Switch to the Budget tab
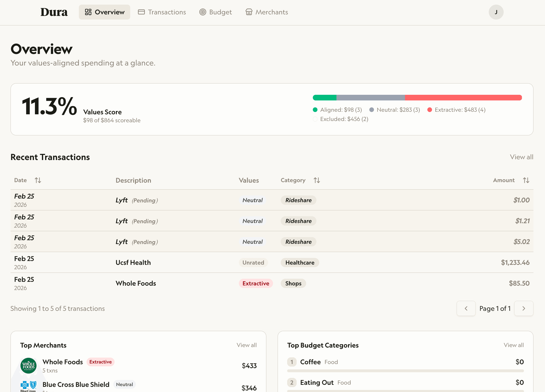Image resolution: width=545 pixels, height=392 pixels. tap(215, 12)
